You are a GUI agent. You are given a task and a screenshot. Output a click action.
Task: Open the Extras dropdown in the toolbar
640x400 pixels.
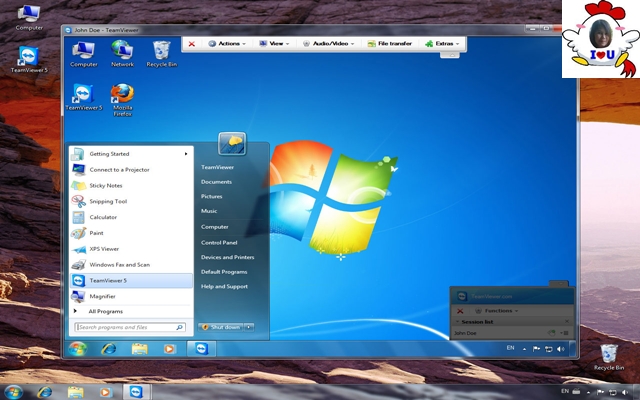pos(442,44)
